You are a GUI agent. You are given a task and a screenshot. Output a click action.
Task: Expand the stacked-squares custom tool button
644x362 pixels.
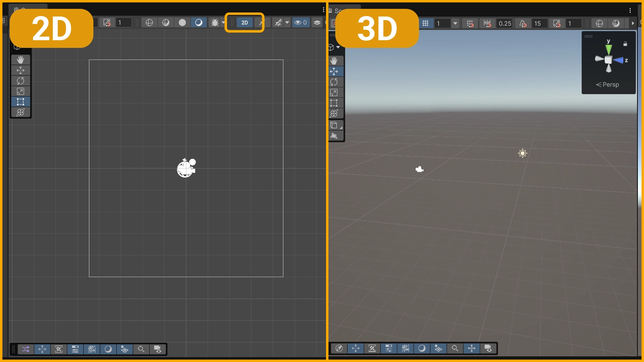click(x=334, y=125)
